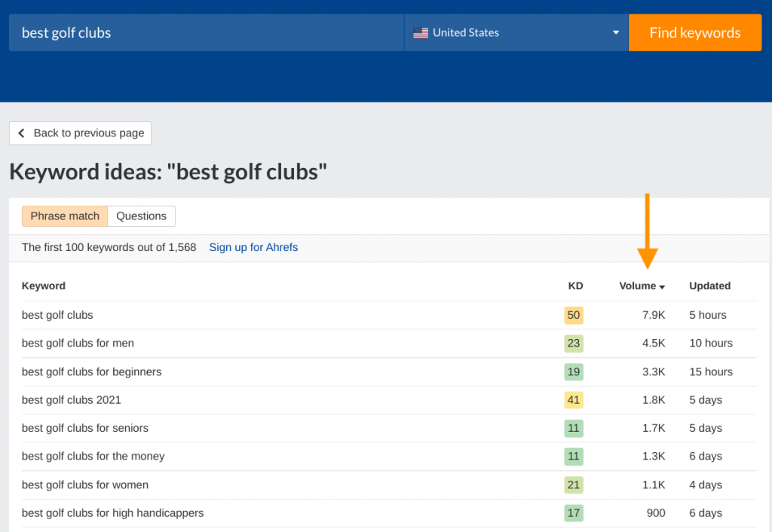This screenshot has height=532, width=772.
Task: Open the country dropdown arrow
Action: point(615,32)
